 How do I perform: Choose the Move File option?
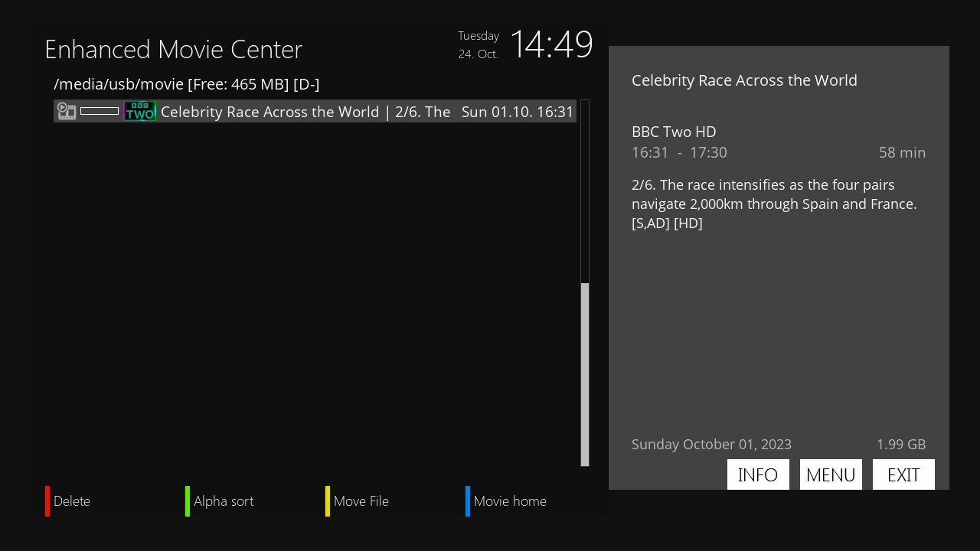click(361, 501)
